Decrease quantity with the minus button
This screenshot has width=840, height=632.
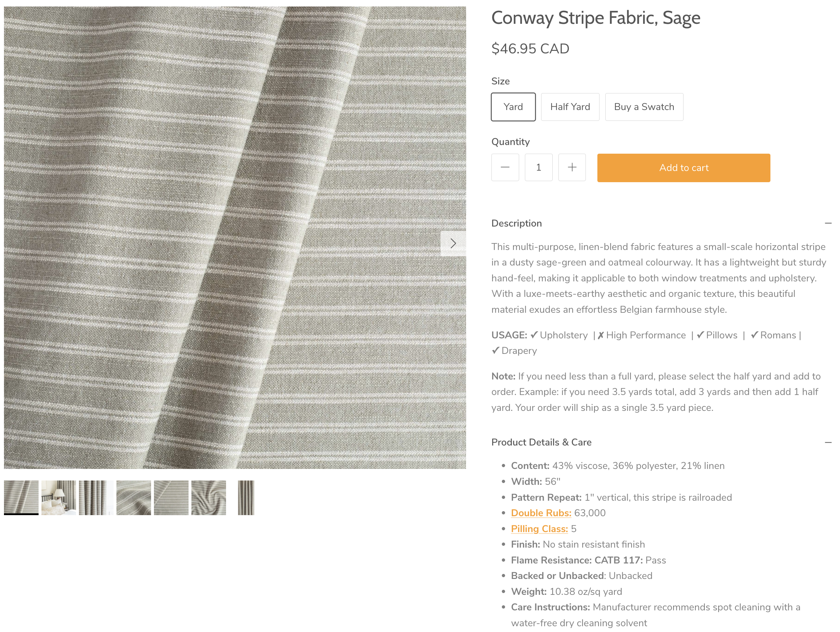[505, 167]
